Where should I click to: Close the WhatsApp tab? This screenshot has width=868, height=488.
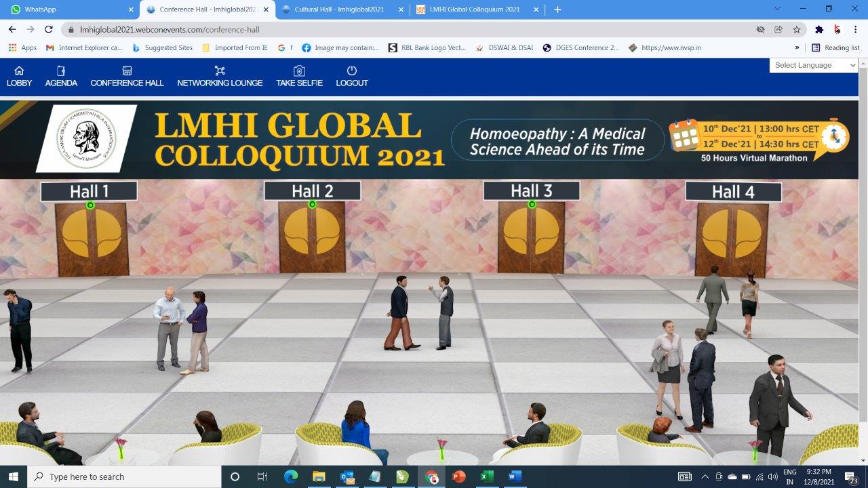[131, 9]
